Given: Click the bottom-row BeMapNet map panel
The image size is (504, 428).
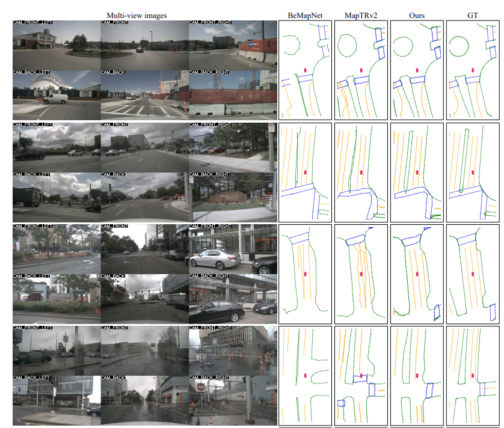Looking at the screenshot, I should click(x=305, y=376).
